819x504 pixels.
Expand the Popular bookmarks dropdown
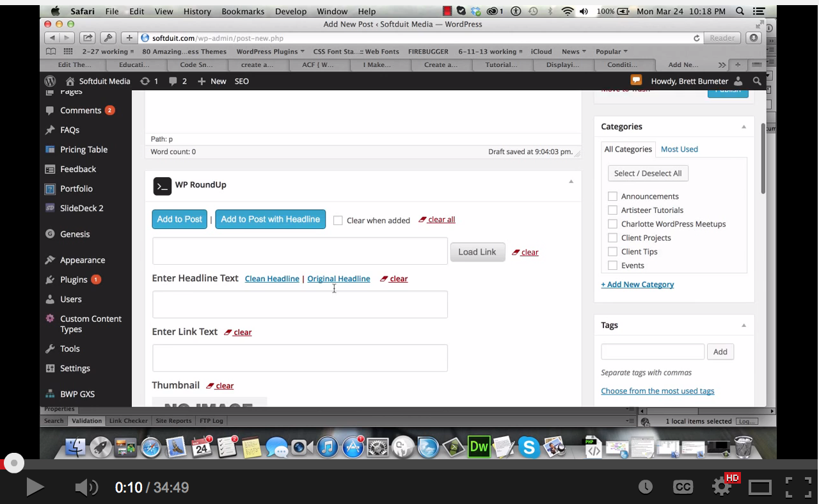(612, 52)
